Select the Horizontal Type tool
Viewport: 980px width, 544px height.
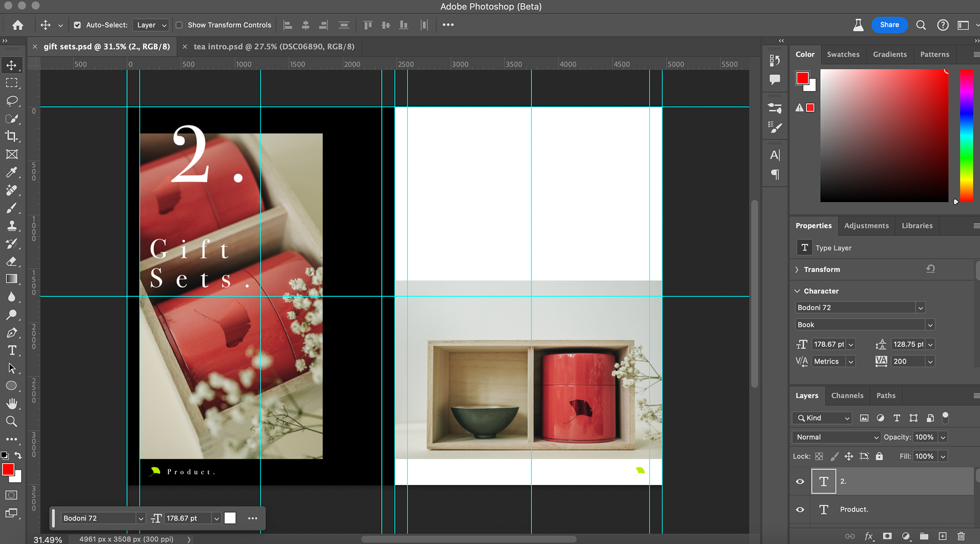click(x=12, y=350)
